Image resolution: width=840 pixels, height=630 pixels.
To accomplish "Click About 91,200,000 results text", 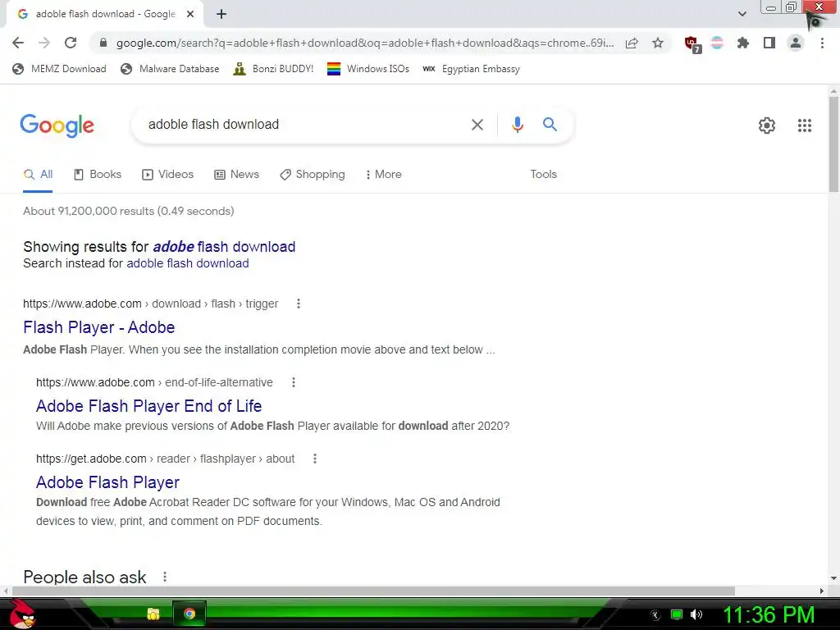I will pos(129,211).
